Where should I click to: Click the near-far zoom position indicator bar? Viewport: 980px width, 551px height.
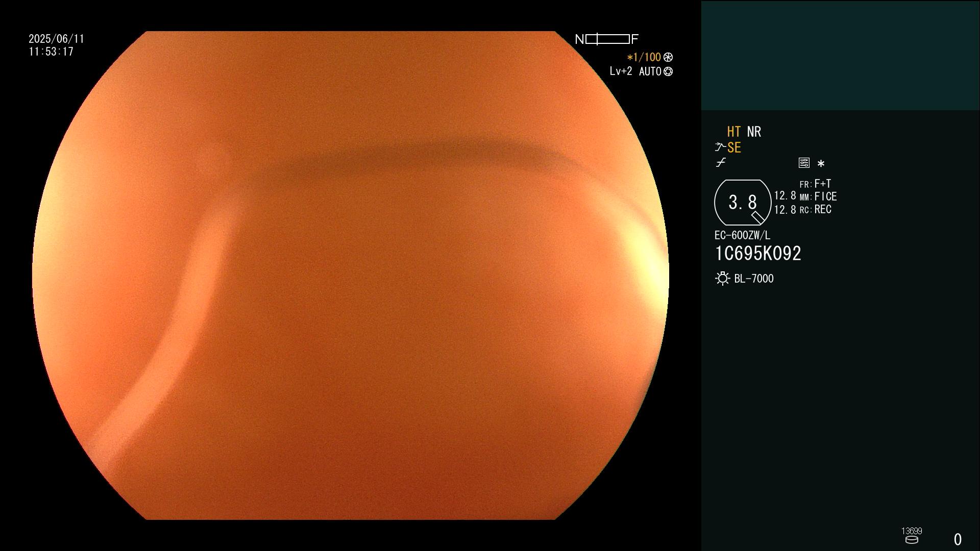pos(607,39)
